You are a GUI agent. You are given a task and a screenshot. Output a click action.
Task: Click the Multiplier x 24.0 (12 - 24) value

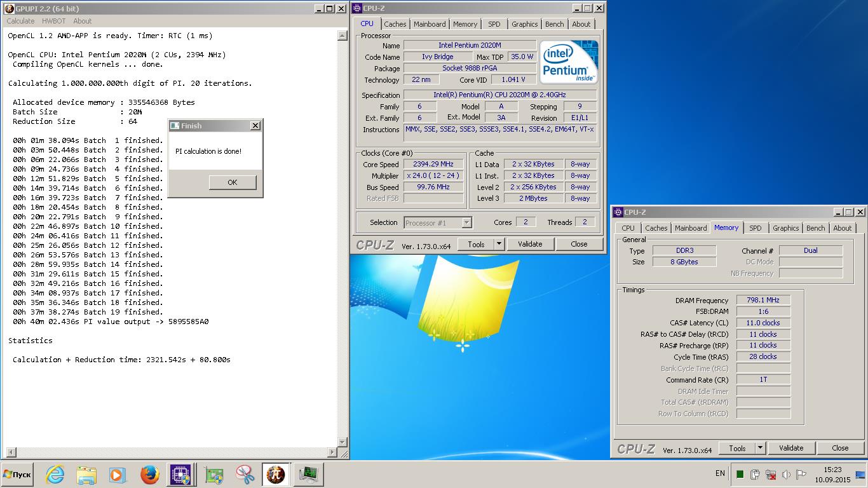click(434, 175)
